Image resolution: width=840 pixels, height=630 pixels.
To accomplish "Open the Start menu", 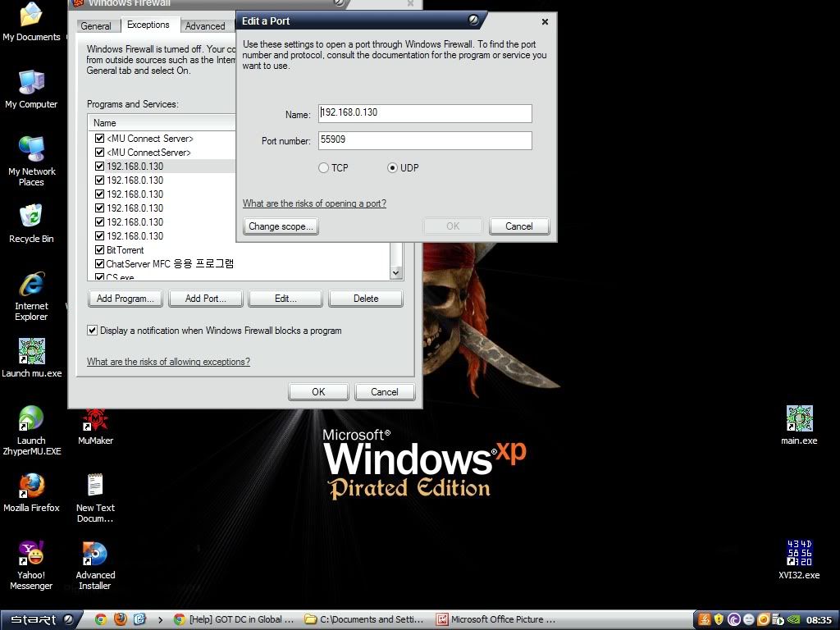I will [41, 619].
